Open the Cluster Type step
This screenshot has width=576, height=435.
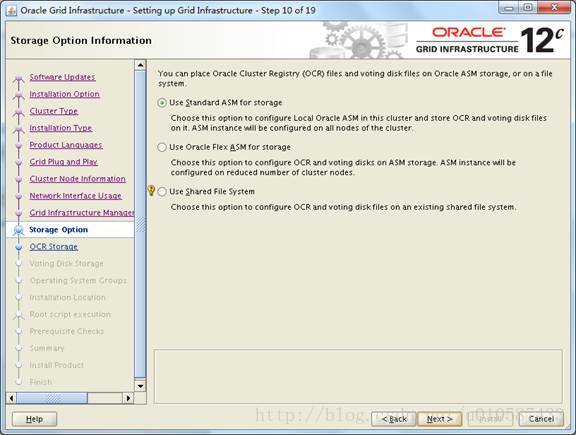coord(54,111)
